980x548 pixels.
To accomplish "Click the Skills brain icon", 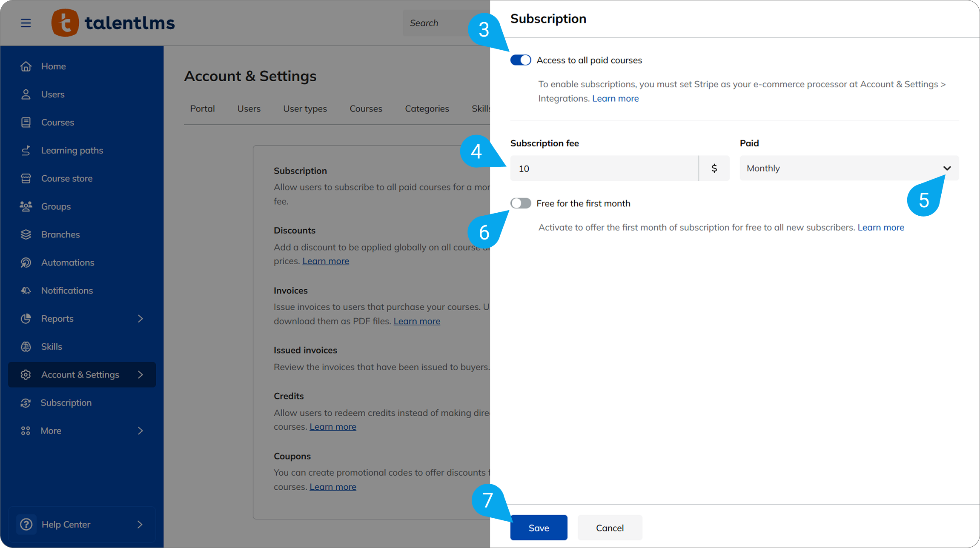I will click(26, 347).
